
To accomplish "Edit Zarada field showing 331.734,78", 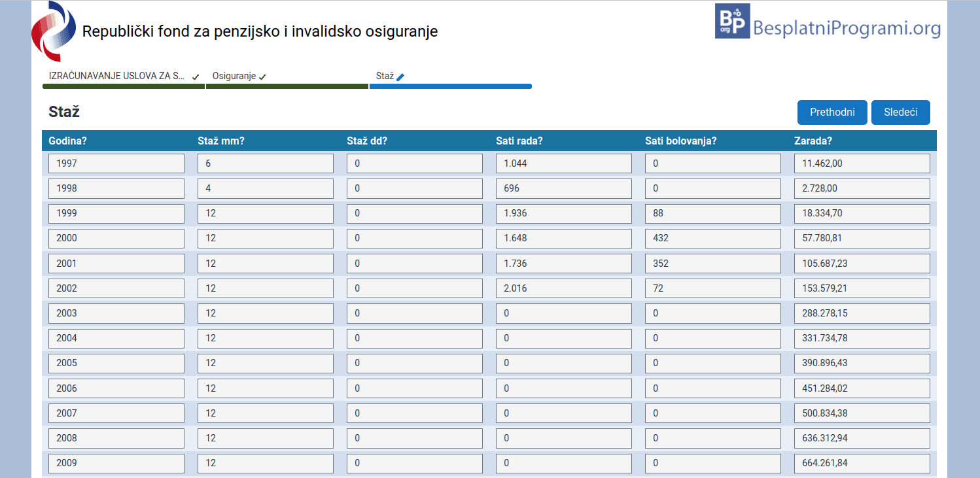I will point(862,338).
